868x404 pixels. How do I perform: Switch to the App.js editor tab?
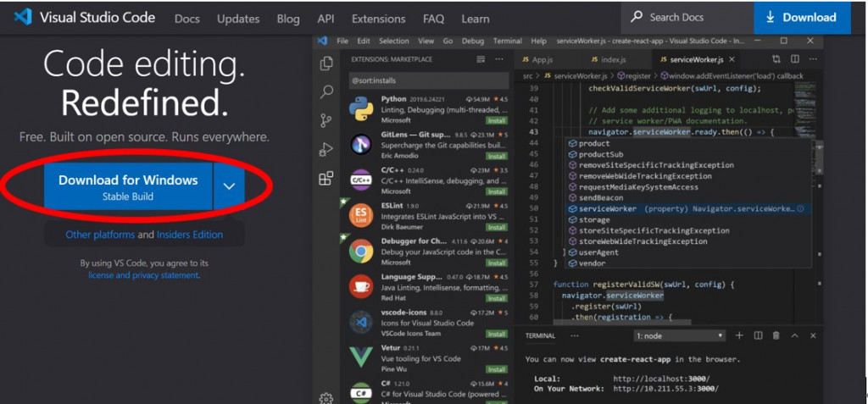542,60
